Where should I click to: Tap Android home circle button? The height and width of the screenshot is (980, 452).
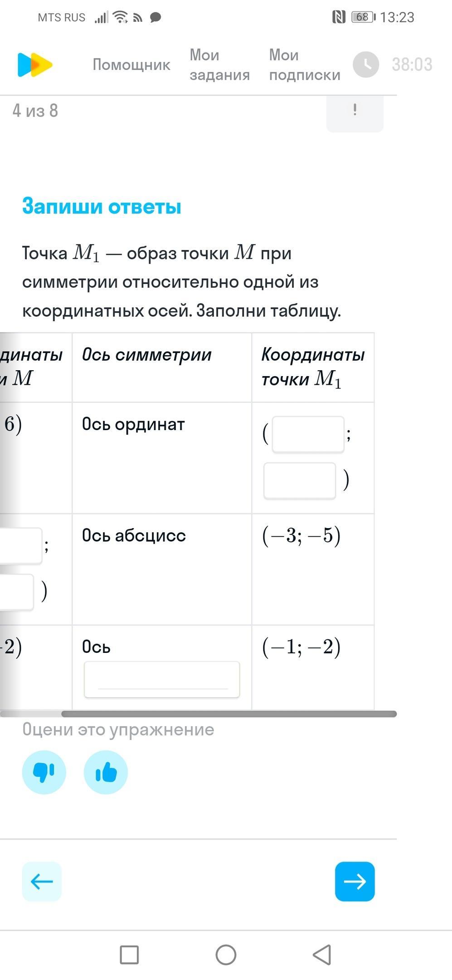tap(226, 955)
